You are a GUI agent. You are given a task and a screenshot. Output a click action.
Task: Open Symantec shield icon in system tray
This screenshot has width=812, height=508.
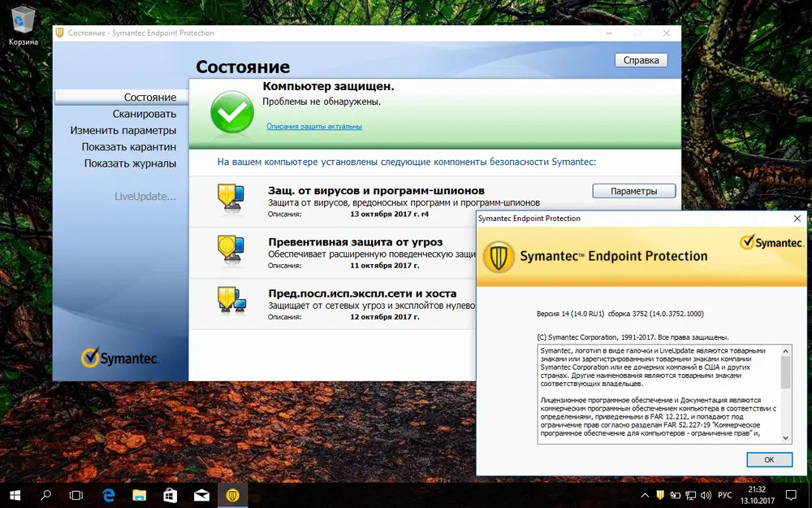(x=660, y=494)
